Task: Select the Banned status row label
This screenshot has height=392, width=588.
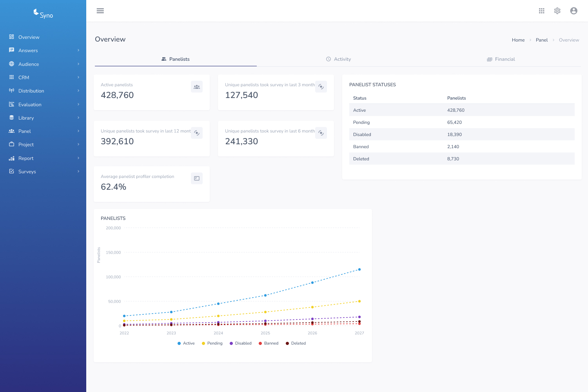Action: coord(361,147)
